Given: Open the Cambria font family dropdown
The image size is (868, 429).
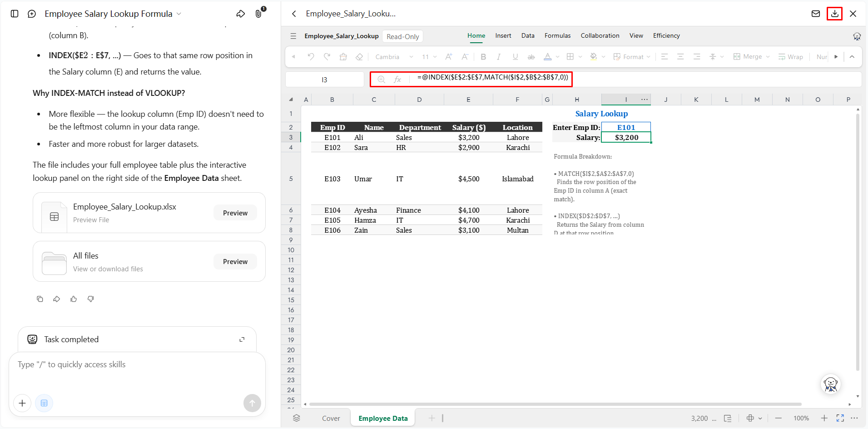Looking at the screenshot, I should (x=394, y=57).
